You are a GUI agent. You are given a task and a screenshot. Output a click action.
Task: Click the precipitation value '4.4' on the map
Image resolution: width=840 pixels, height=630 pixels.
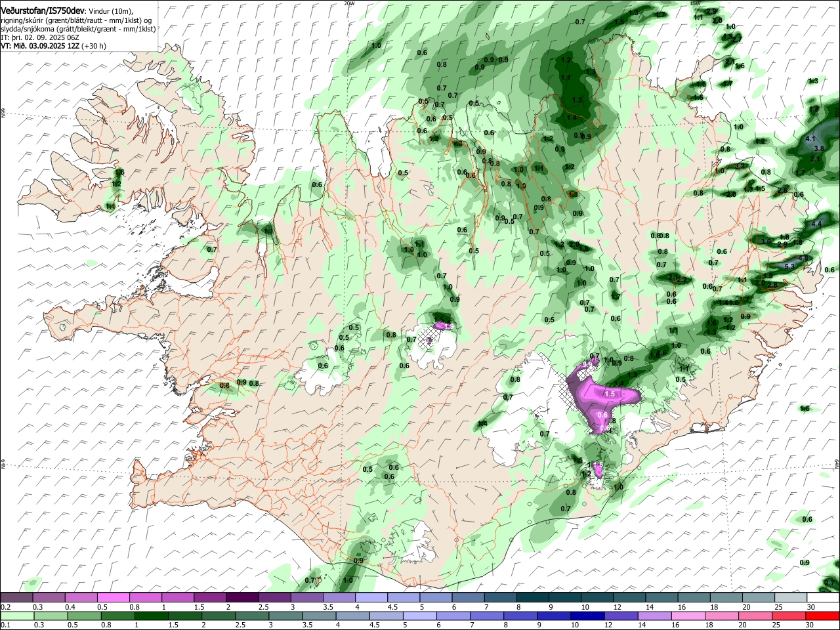(x=817, y=224)
